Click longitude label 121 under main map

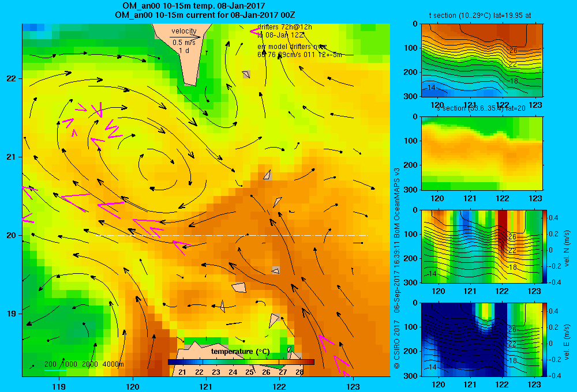click(206, 386)
